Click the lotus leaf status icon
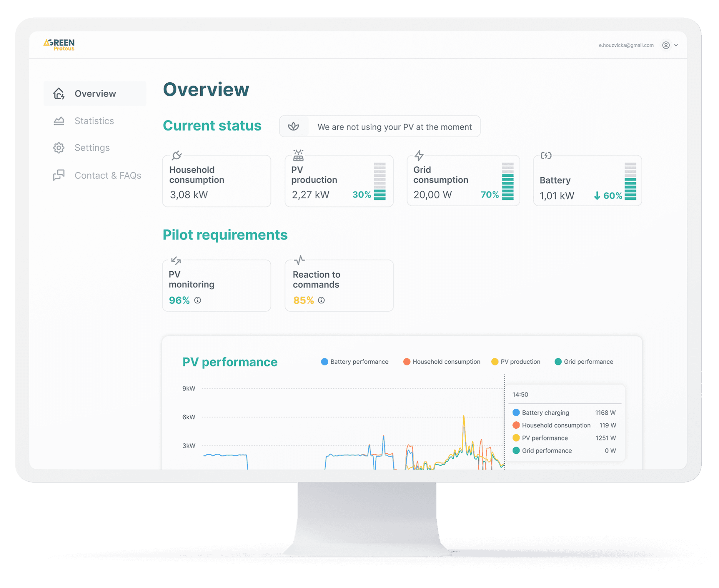Screen dimensions: 719x588 coord(293,127)
